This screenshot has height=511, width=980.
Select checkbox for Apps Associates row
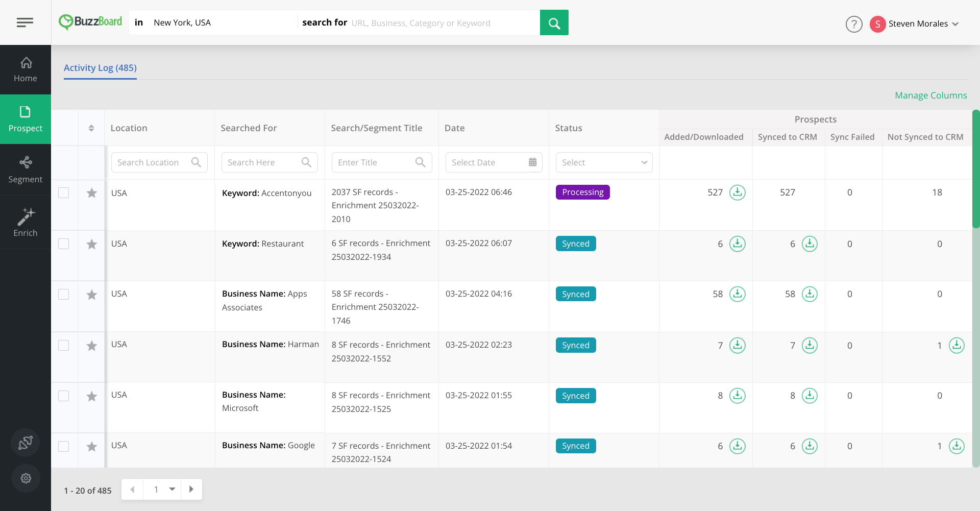63,294
